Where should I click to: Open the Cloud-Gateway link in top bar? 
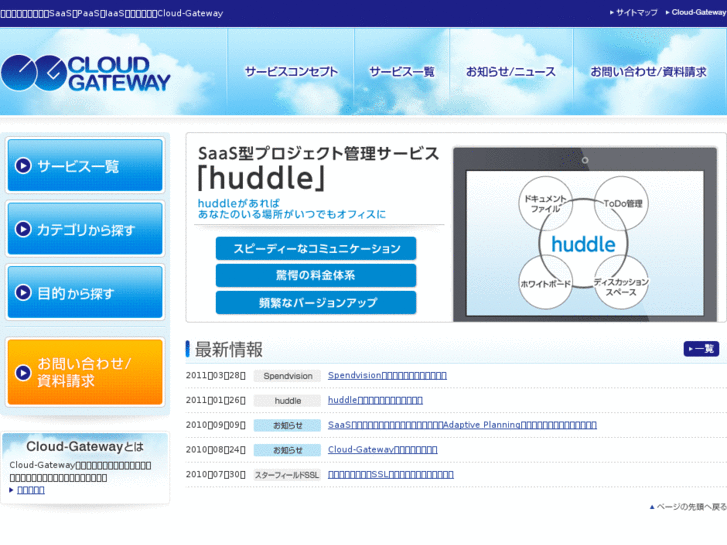click(696, 13)
